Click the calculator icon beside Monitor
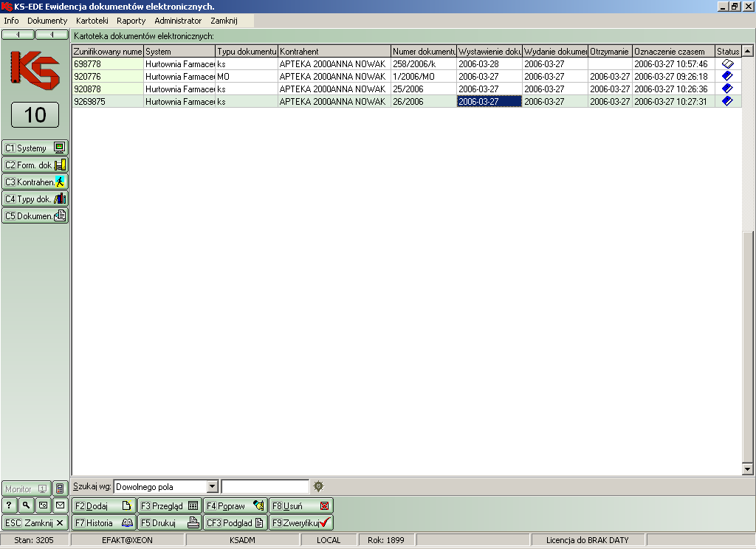The image size is (756, 549). pyautogui.click(x=60, y=488)
